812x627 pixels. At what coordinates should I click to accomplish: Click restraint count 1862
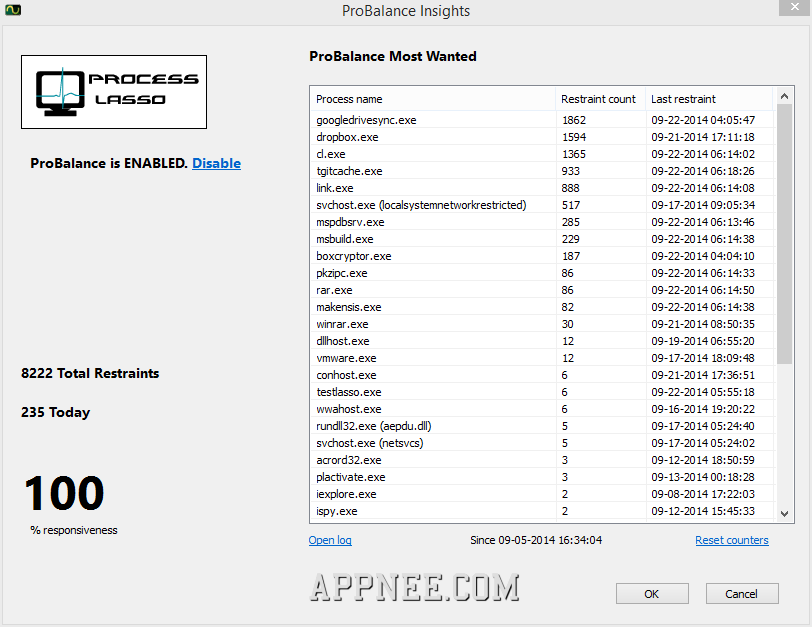tap(574, 120)
